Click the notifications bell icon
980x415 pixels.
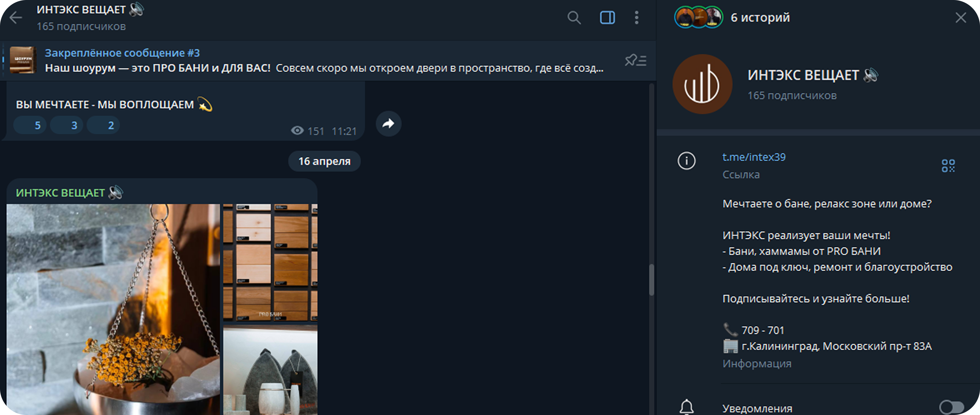(686, 407)
